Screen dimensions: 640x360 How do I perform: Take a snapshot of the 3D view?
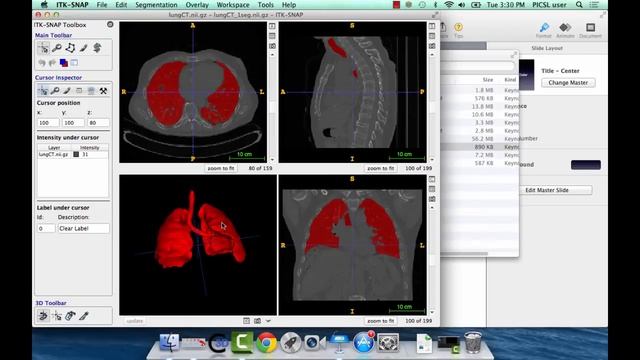point(258,321)
